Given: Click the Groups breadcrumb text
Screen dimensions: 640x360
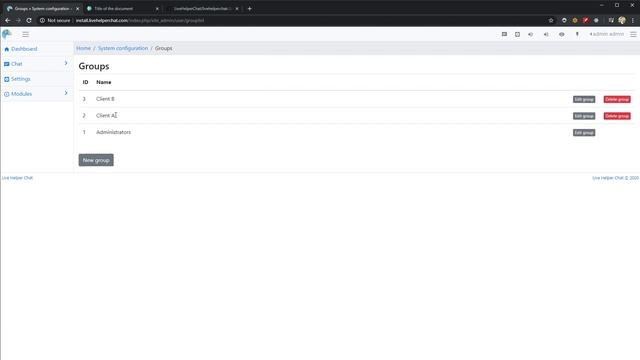Looking at the screenshot, I should (163, 48).
